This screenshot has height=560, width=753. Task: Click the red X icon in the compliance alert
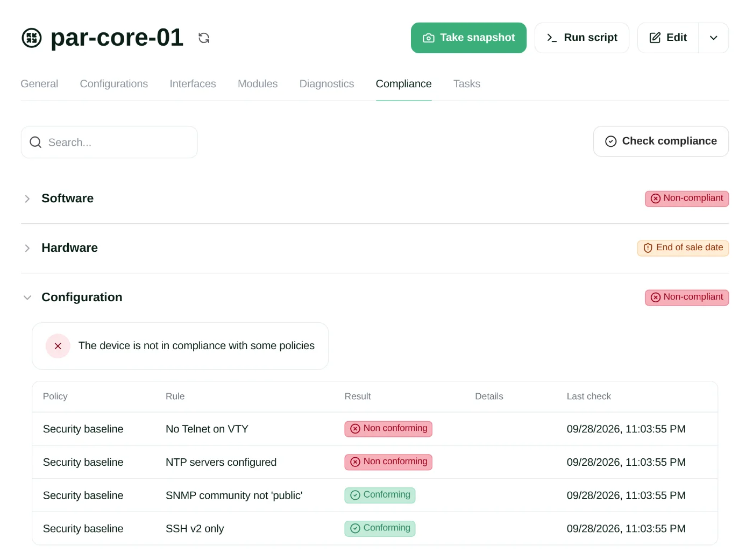pos(58,346)
